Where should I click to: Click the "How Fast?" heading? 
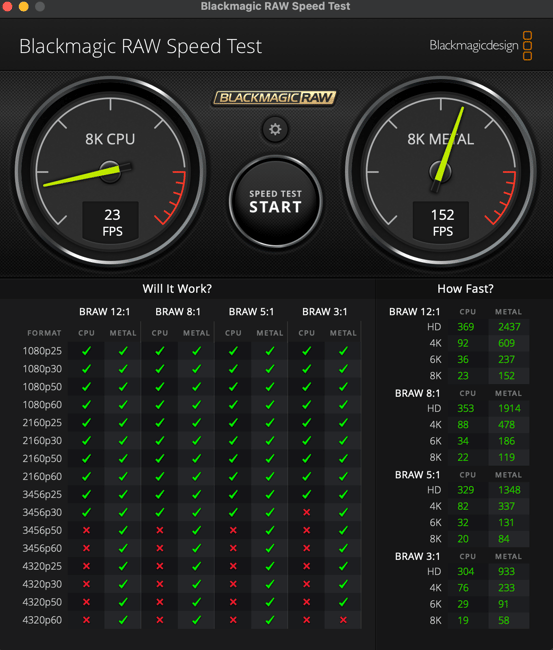pyautogui.click(x=465, y=289)
